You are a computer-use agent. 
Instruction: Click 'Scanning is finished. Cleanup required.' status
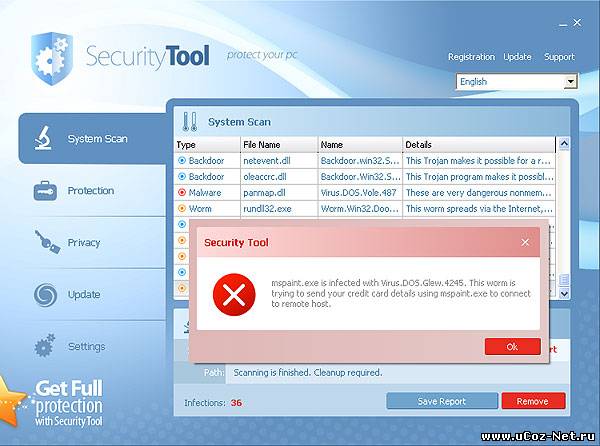pos(308,373)
